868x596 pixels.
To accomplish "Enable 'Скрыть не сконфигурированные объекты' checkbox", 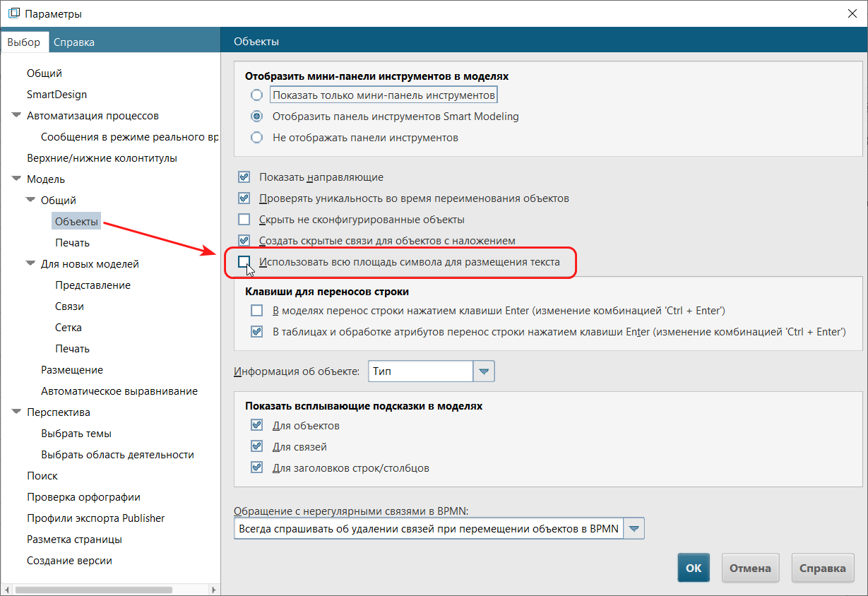I will (244, 220).
